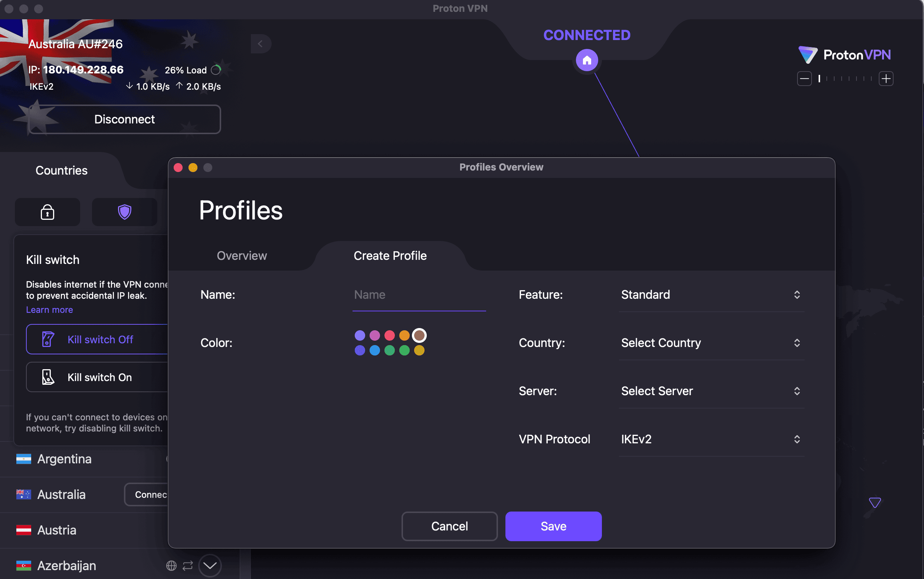Toggle Kill switch Off option
Screen dimensions: 924x579
(101, 339)
